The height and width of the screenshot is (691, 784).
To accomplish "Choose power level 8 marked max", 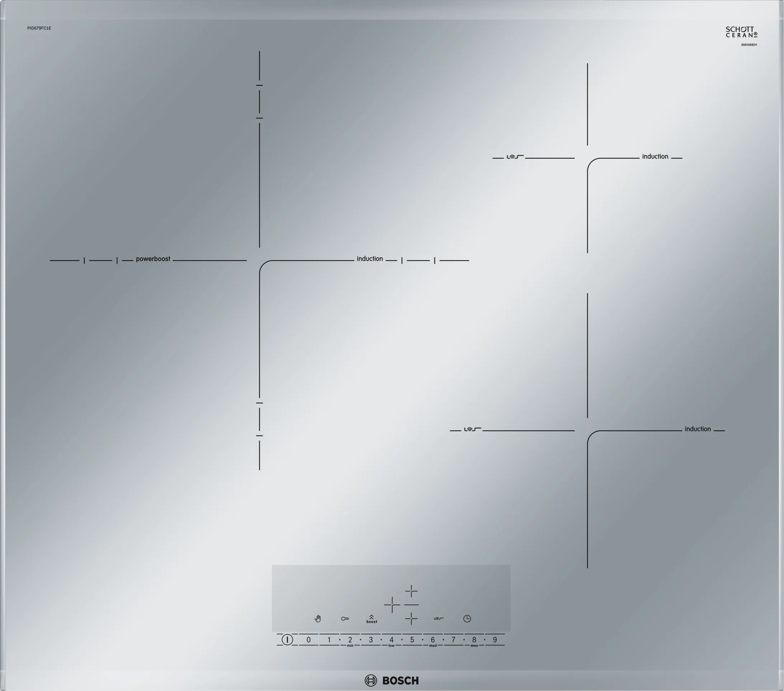I will point(474,640).
